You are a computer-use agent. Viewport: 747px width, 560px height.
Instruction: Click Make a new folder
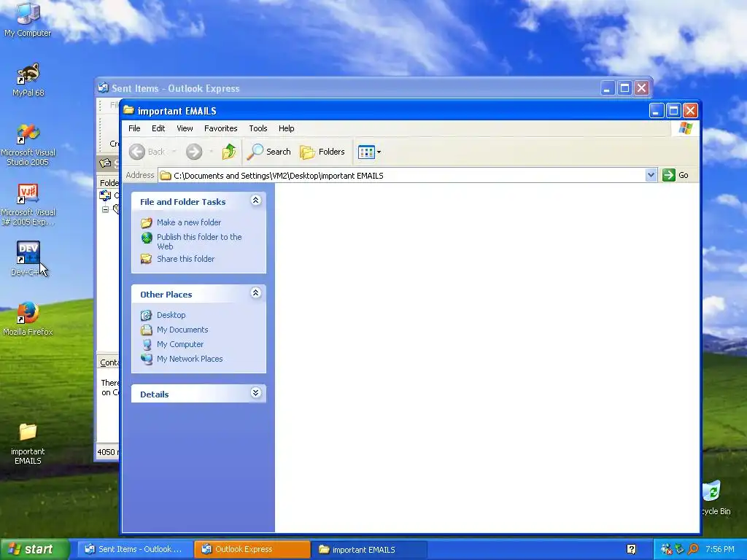pos(181,222)
